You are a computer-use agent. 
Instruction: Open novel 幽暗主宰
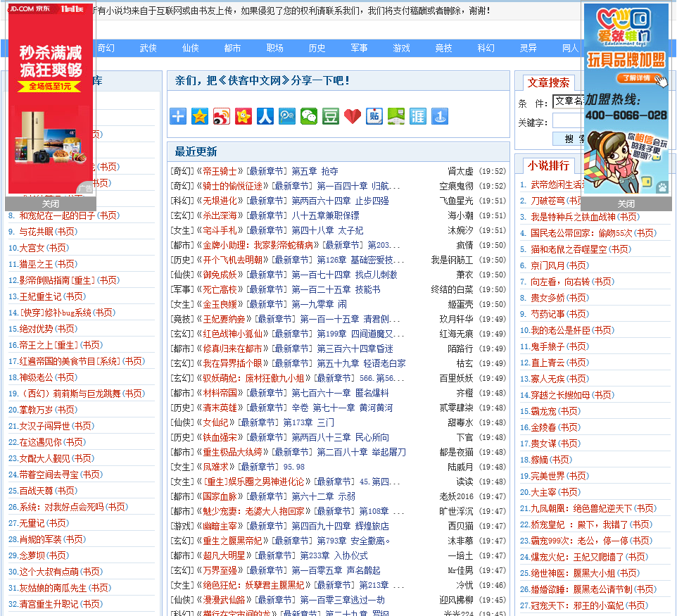tap(220, 526)
